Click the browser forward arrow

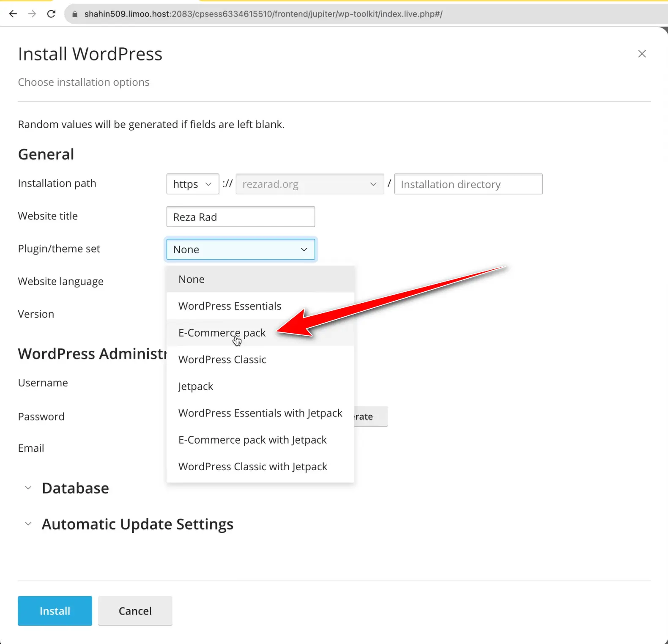32,14
